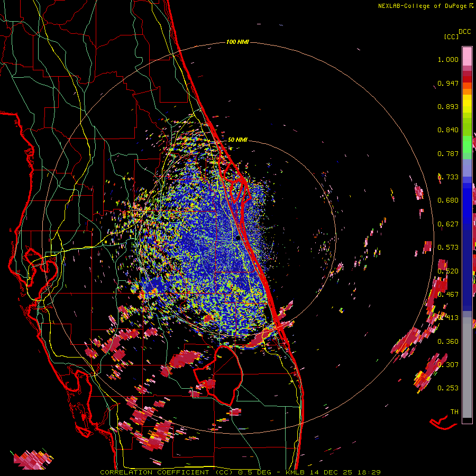Click the 100 NMI range ring label
The image size is (476, 476).
[x=237, y=42]
